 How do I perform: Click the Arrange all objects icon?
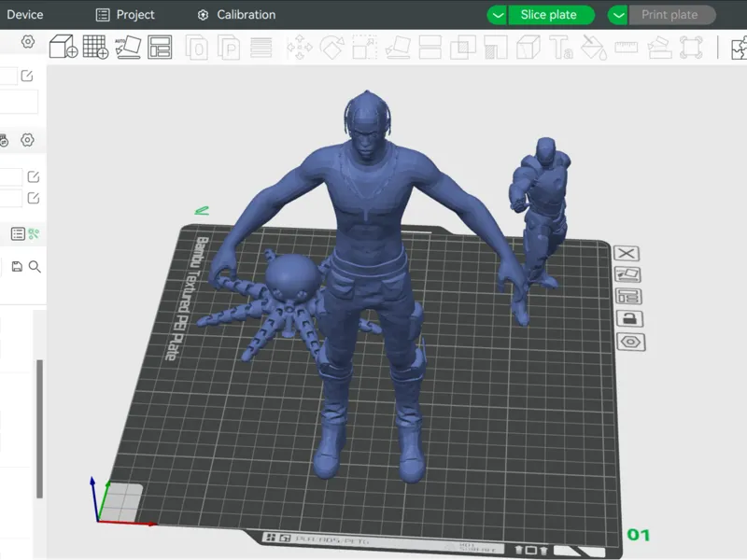(160, 48)
